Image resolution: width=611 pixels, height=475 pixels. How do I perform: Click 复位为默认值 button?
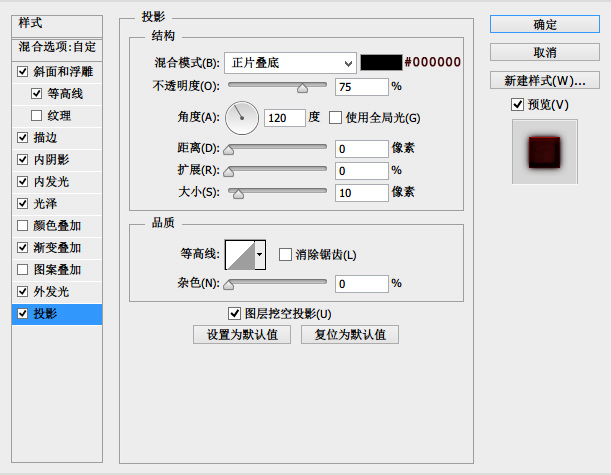coord(350,335)
